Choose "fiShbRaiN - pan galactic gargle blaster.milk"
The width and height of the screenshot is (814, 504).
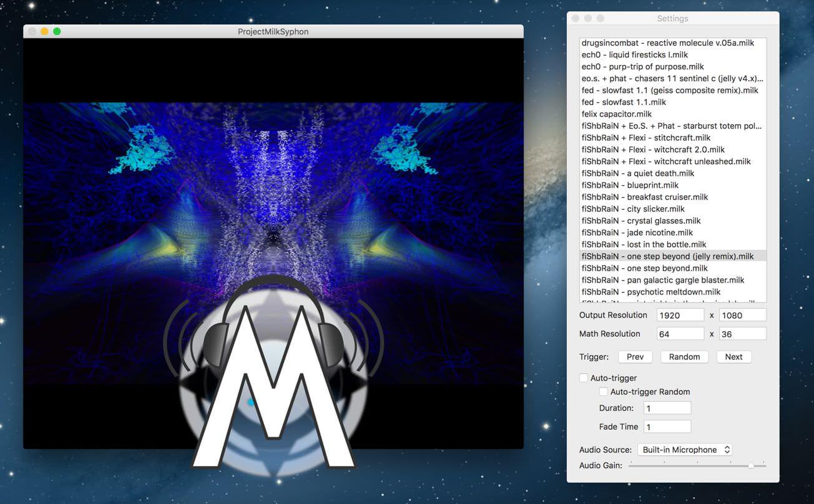point(673,280)
